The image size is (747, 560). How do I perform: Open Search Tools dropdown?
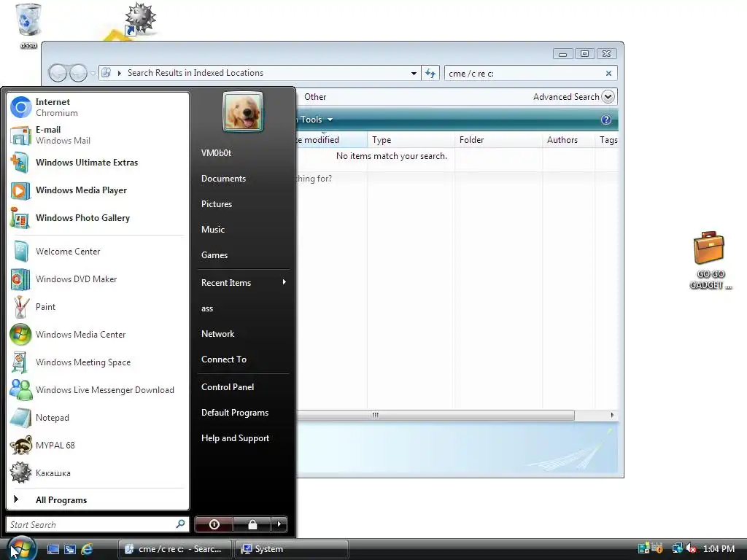click(x=313, y=120)
